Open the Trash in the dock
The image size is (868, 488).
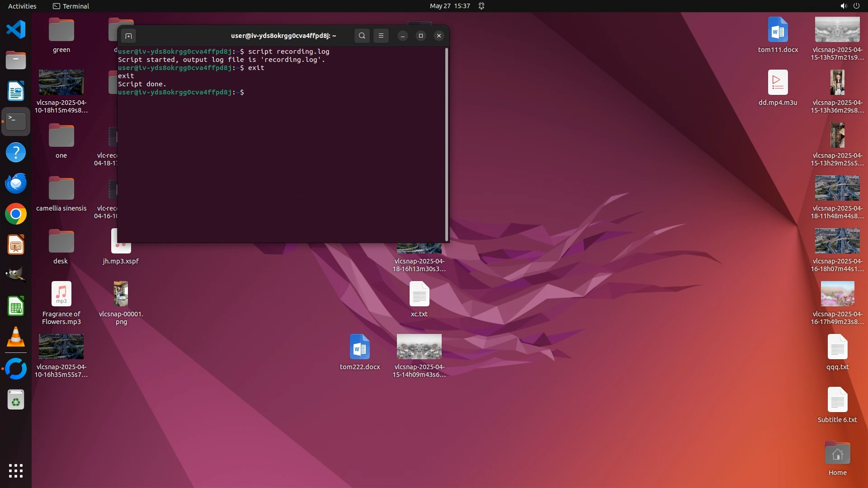(x=16, y=400)
